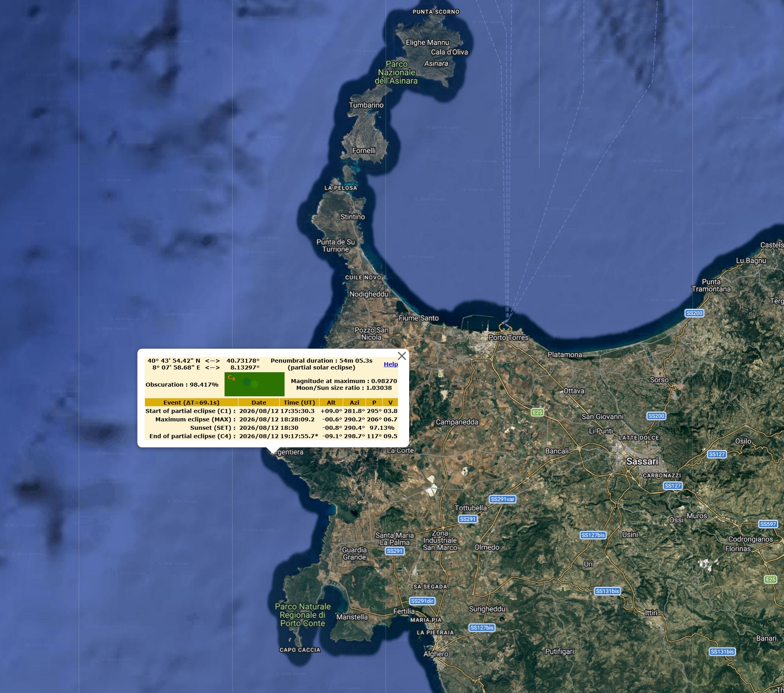Viewport: 784px width, 693px height.
Task: Click the Porto Torres label
Action: click(x=508, y=338)
